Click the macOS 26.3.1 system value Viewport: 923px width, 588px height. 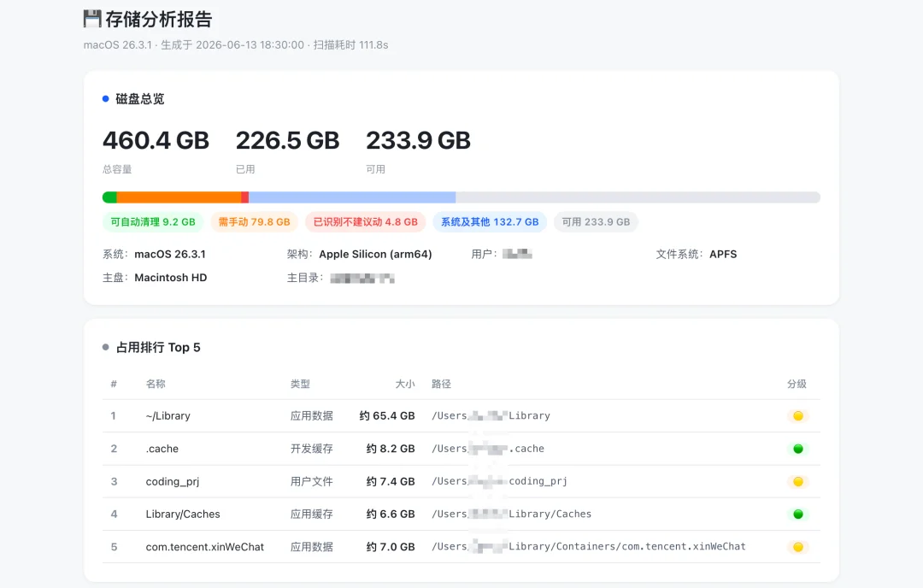[170, 255]
